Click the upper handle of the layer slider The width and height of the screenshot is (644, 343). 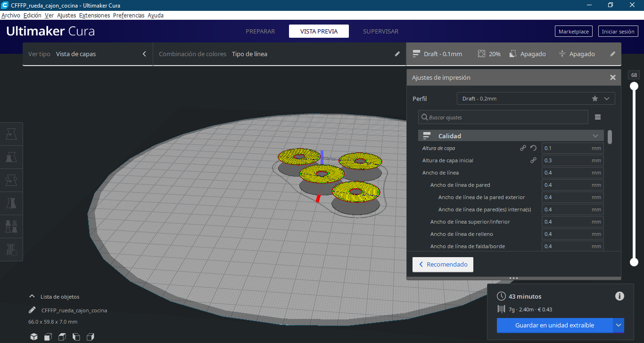(x=634, y=86)
